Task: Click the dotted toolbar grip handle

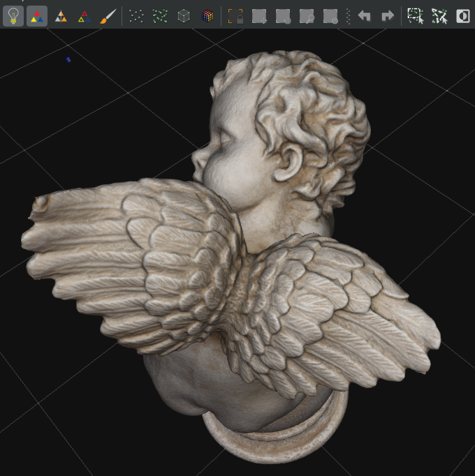Action: pyautogui.click(x=348, y=16)
